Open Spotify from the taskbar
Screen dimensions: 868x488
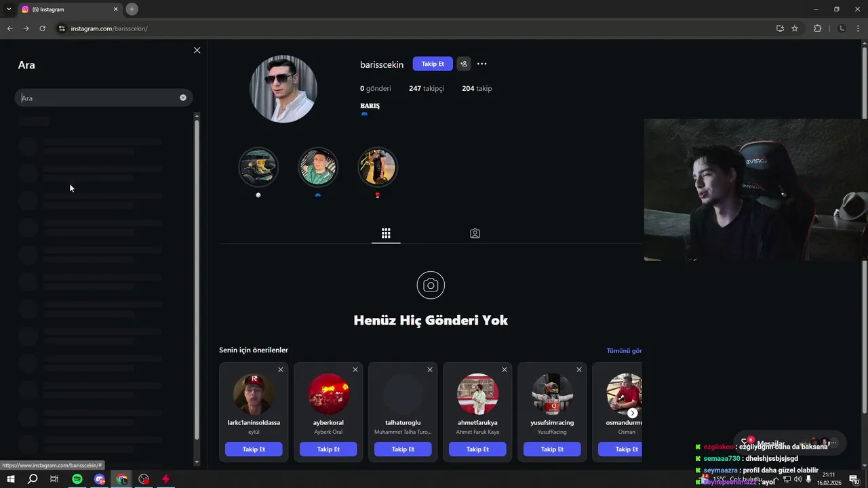coord(77,479)
